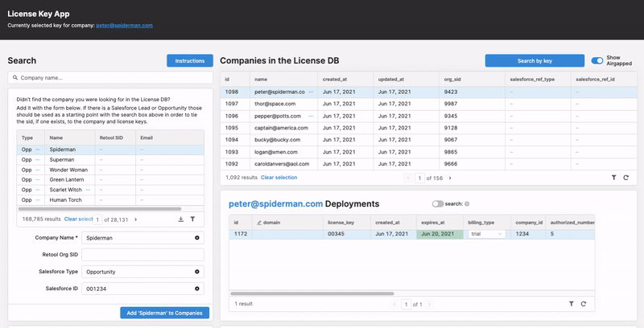The image size is (644, 328).
Task: Filter the Companies table using the funnel icon
Action: 613,177
